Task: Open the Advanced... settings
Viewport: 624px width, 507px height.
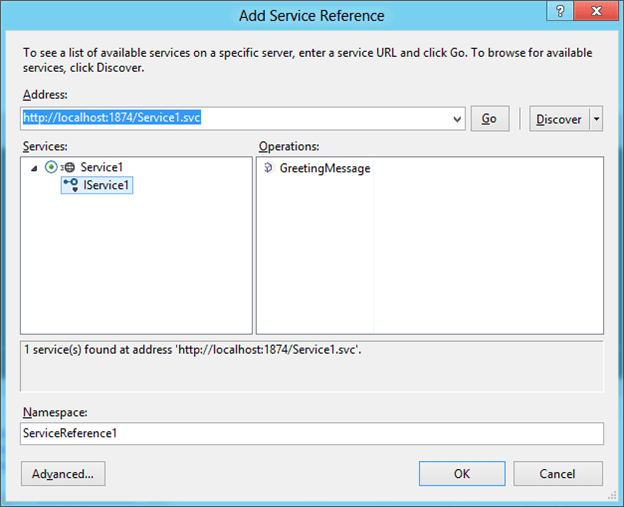Action: pos(63,473)
